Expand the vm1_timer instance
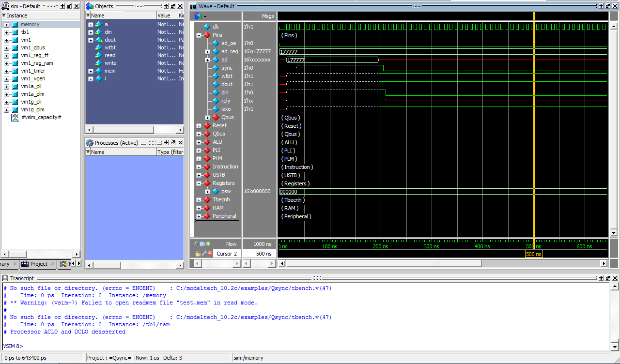The image size is (620, 364). [x=6, y=71]
